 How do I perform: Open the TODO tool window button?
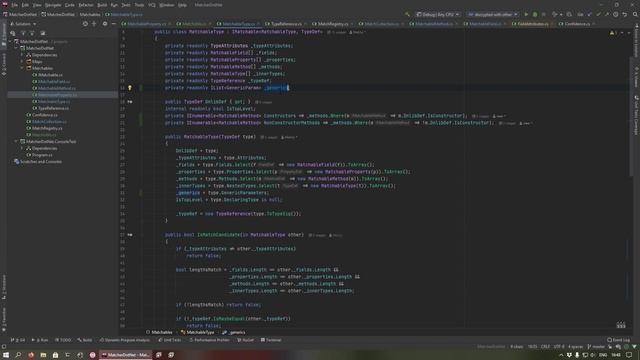62,340
